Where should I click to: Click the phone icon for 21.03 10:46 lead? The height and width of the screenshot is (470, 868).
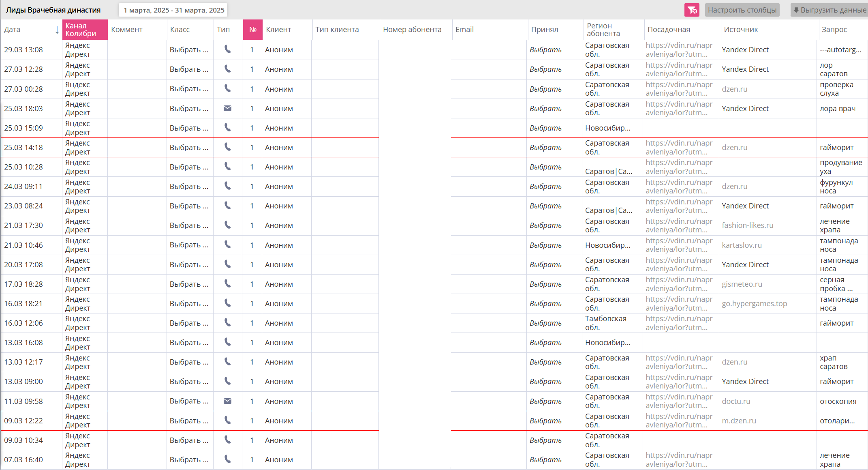coord(228,245)
